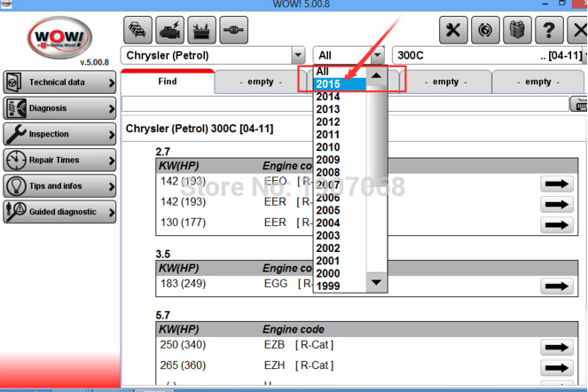Click the engine with lightning bolt icon
The height and width of the screenshot is (392, 588).
click(x=170, y=30)
